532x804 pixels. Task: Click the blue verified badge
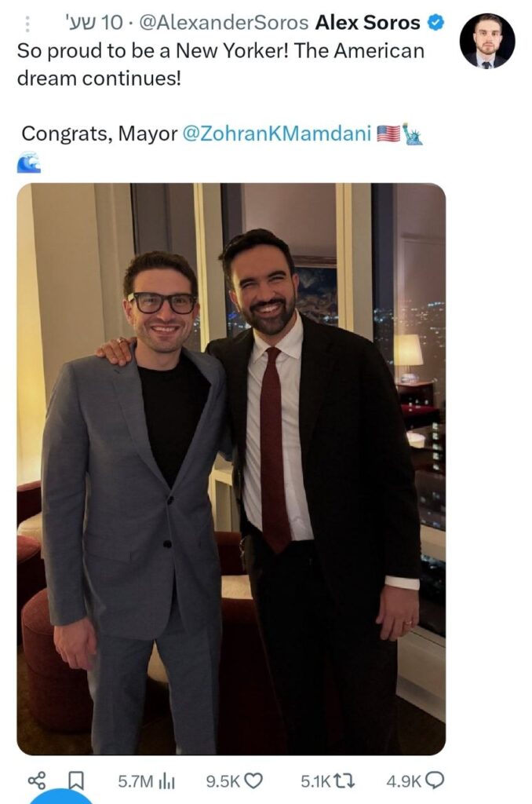(435, 23)
